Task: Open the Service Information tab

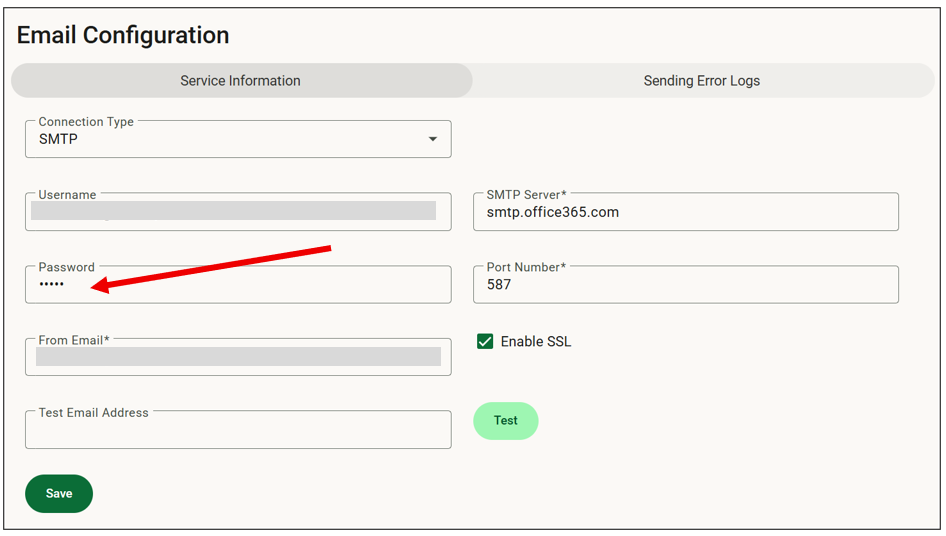Action: point(241,80)
